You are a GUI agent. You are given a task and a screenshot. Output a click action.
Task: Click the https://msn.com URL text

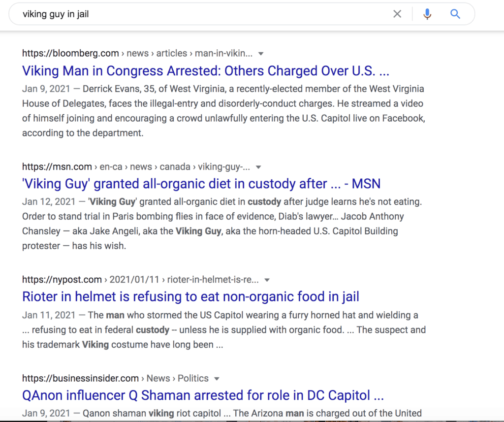pos(56,166)
